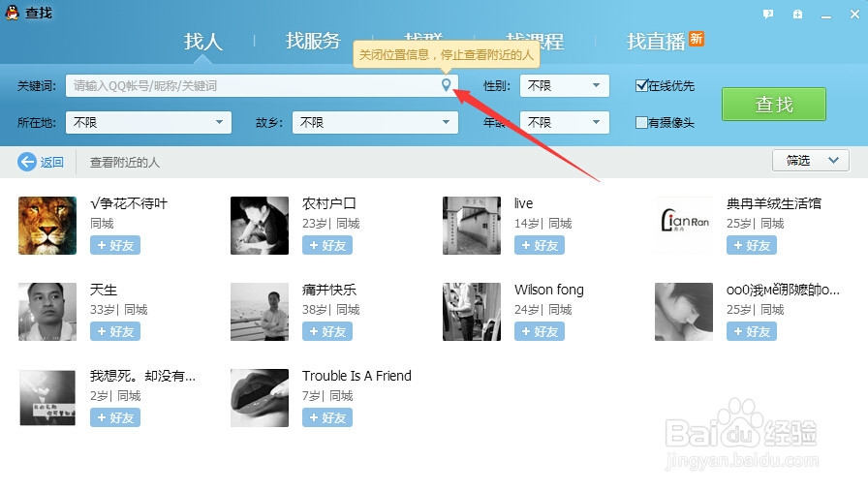Click the location pin icon in keyword field

[447, 84]
